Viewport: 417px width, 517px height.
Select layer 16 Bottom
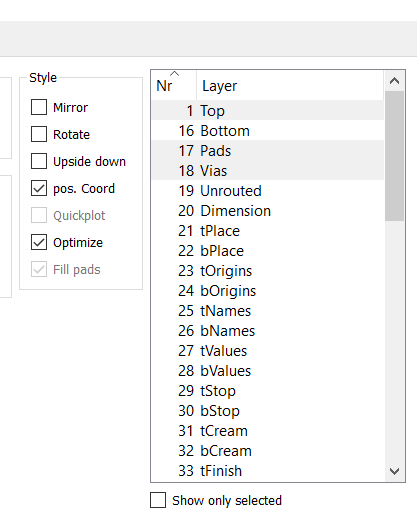pos(268,130)
